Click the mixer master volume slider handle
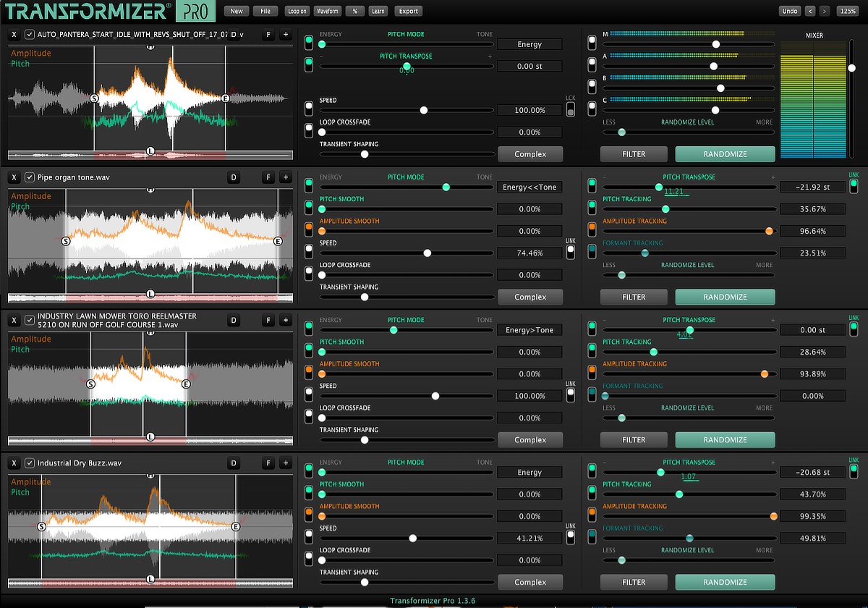Image resolution: width=868 pixels, height=608 pixels. point(851,67)
